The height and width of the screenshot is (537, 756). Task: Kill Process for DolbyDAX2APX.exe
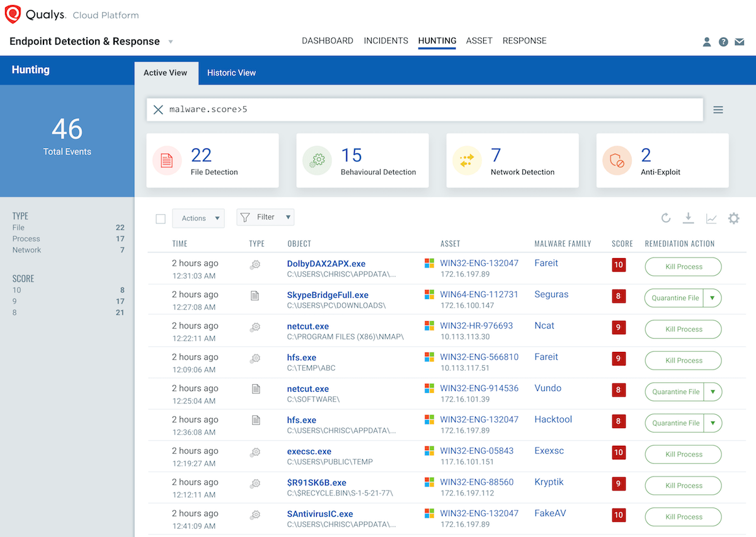(684, 267)
